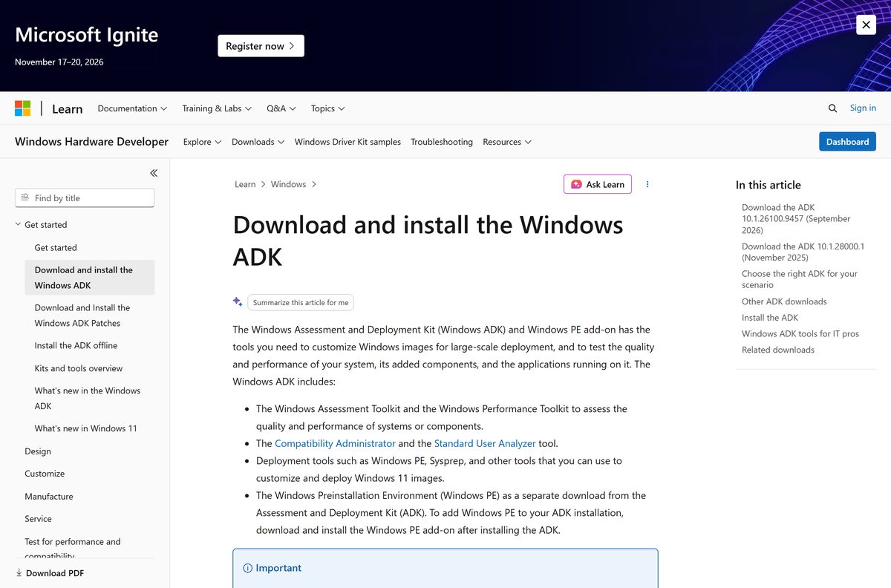The width and height of the screenshot is (891, 588).
Task: Open Install the ADK offline
Action: [x=76, y=345]
